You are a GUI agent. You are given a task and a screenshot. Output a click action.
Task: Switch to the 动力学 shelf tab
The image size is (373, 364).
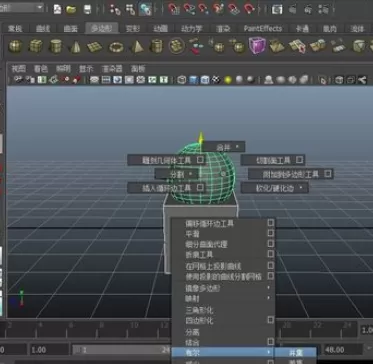click(191, 29)
